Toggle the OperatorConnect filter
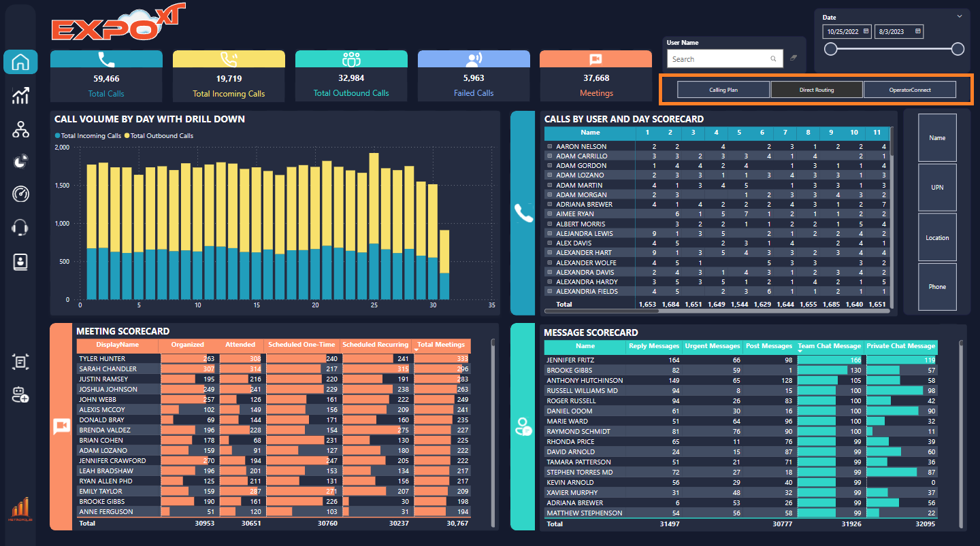This screenshot has height=546, width=980. (910, 90)
